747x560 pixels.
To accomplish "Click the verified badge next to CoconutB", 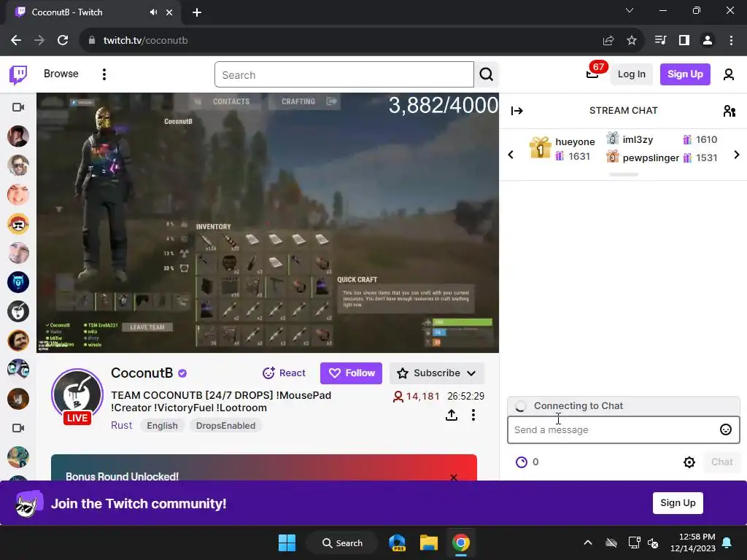I will coord(182,374).
